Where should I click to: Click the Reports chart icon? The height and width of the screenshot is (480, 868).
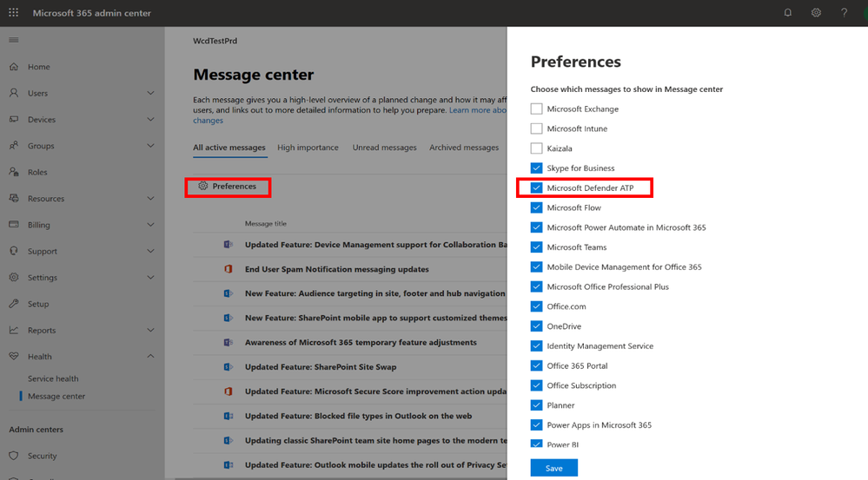click(14, 330)
